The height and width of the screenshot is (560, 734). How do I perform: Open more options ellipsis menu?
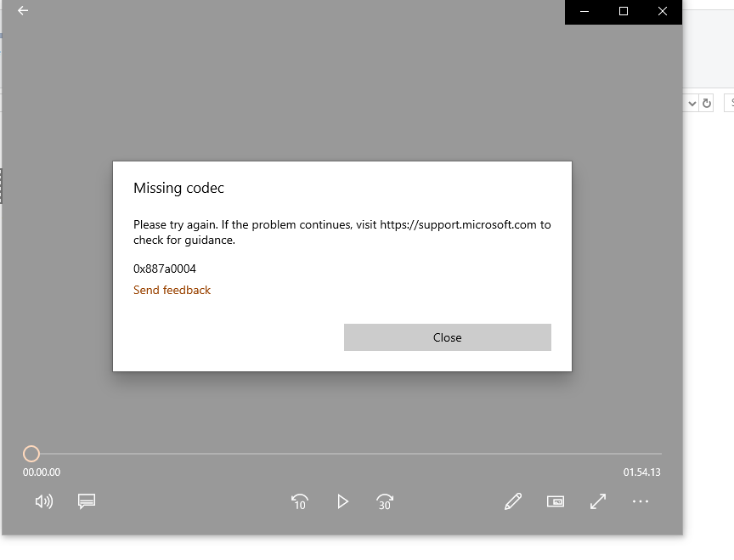(641, 501)
